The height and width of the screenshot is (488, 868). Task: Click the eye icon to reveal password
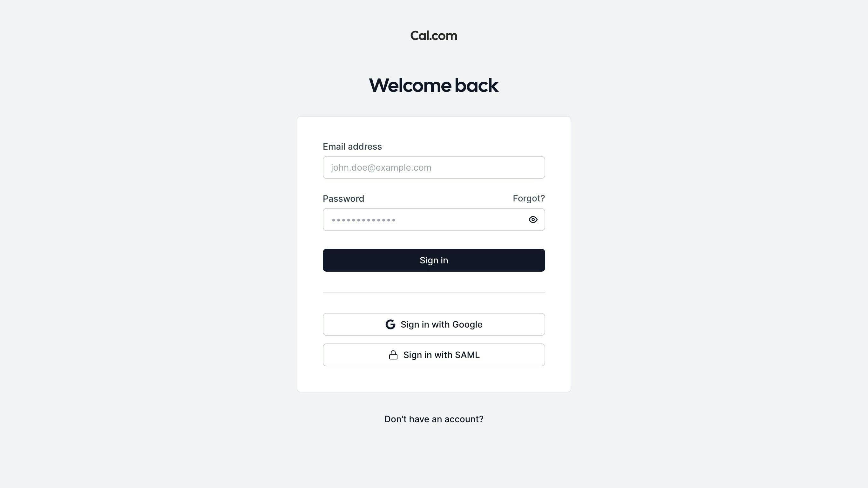tap(532, 219)
